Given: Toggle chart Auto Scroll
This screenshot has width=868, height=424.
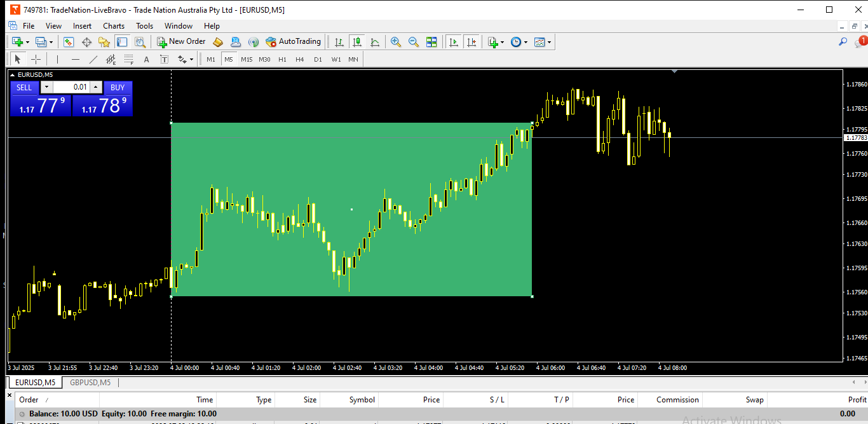Looking at the screenshot, I should click(453, 42).
